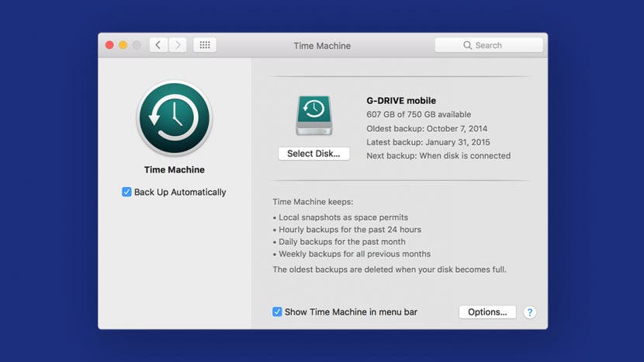This screenshot has width=644, height=362.
Task: Click the G-DRIVE mobile disk name
Action: point(401,100)
